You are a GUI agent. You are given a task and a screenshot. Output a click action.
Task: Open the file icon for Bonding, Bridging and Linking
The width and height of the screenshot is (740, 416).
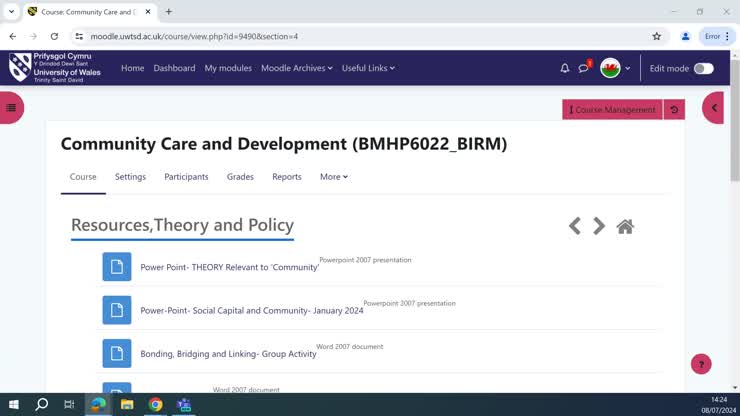117,353
